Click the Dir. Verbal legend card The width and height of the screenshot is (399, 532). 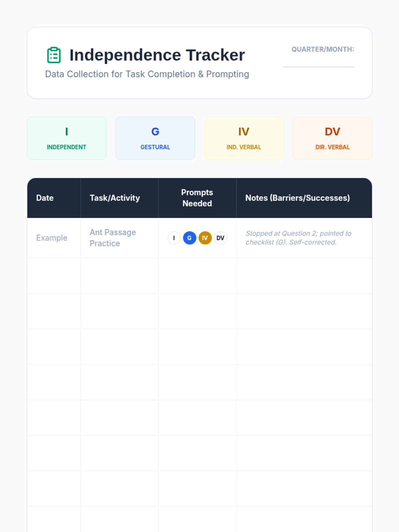pyautogui.click(x=332, y=138)
